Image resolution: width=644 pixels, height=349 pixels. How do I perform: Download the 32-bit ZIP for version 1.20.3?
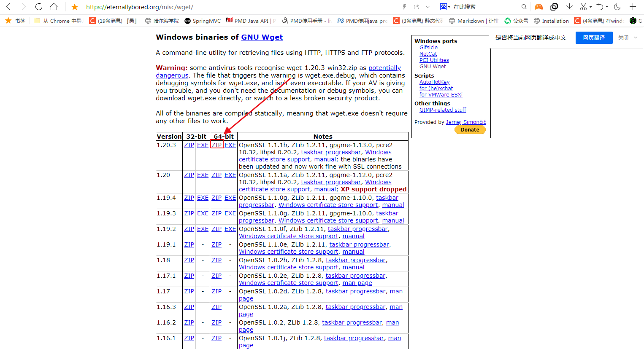[189, 145]
